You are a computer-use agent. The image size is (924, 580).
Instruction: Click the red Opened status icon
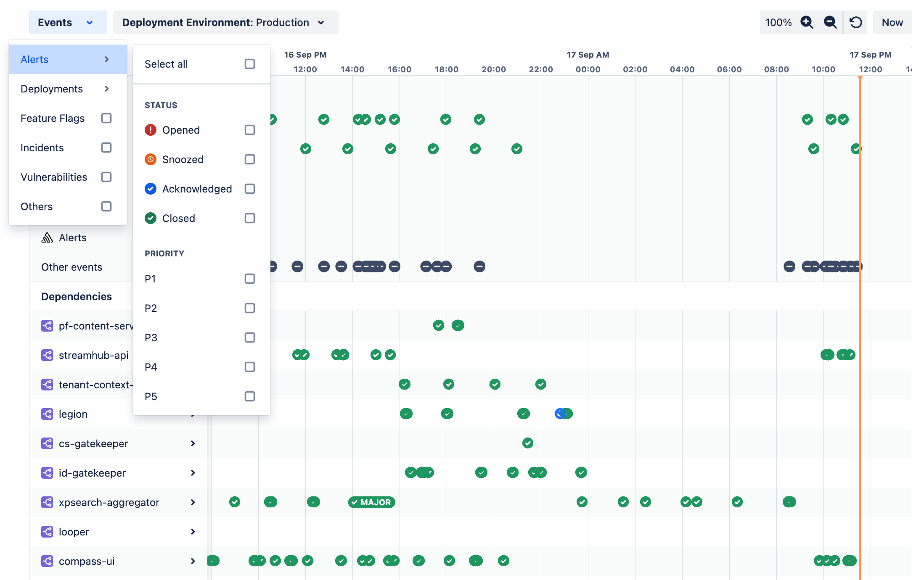151,130
